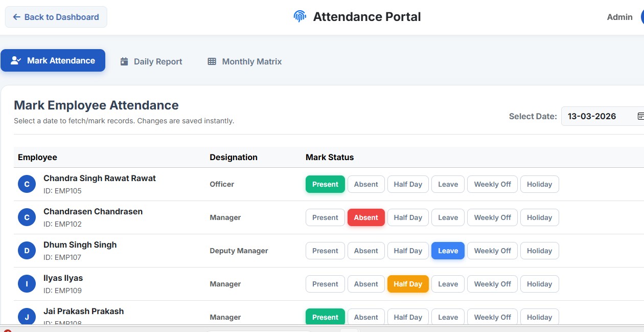Click the Monthly Matrix grid icon
This screenshot has width=644, height=332.
212,61
